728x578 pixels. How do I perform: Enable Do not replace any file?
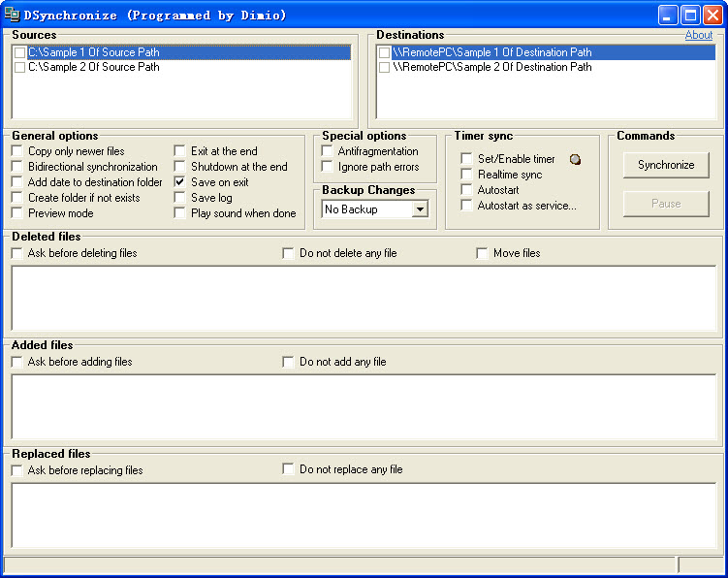[x=289, y=469]
